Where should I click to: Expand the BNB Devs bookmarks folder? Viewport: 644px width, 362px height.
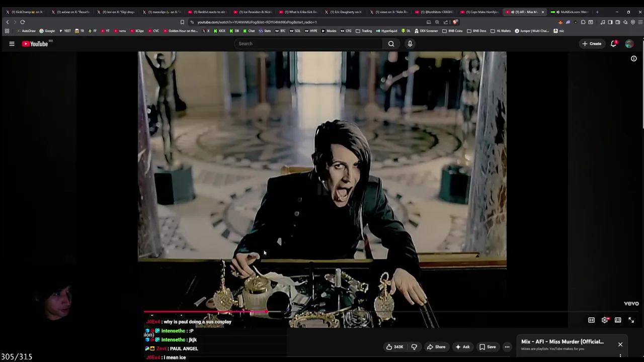pos(476,31)
